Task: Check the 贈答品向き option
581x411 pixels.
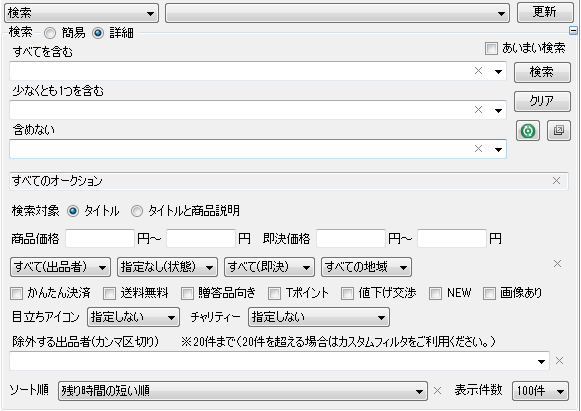Action: click(x=187, y=294)
